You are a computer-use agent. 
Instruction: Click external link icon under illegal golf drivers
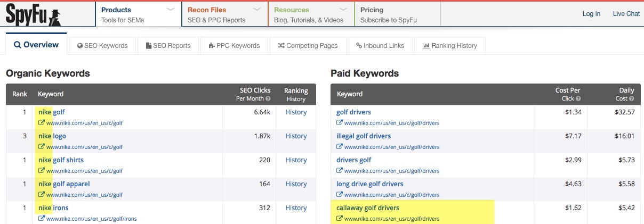click(340, 147)
